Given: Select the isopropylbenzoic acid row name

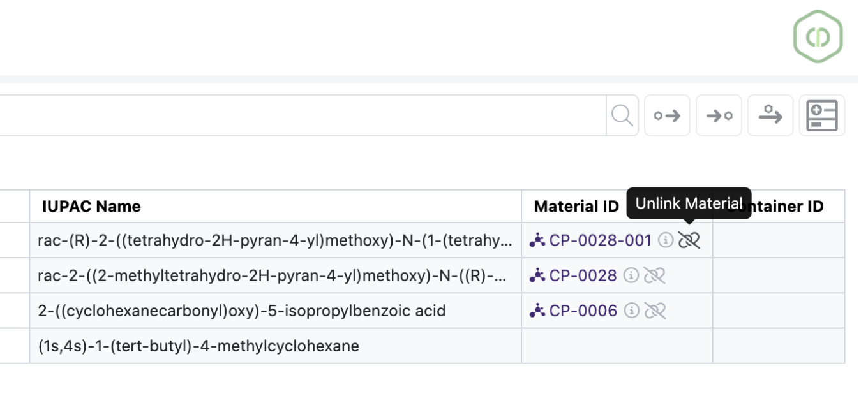Looking at the screenshot, I should point(242,311).
